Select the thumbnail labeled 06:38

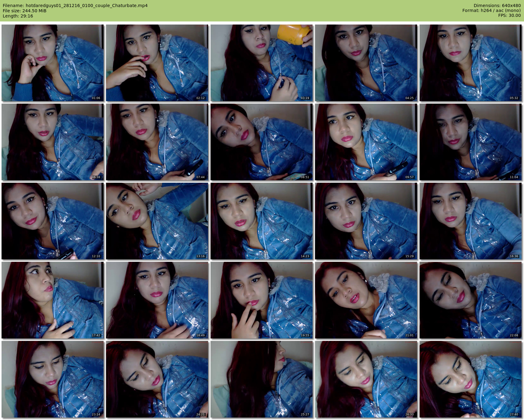point(52,142)
